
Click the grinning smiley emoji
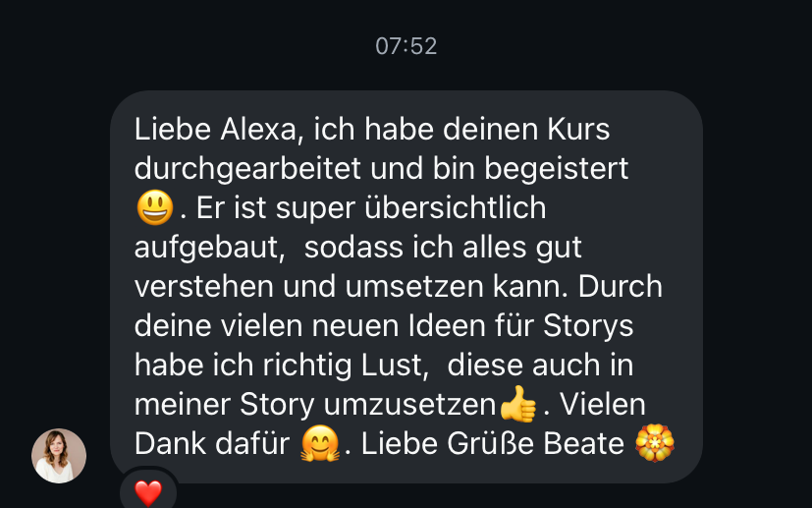(155, 207)
